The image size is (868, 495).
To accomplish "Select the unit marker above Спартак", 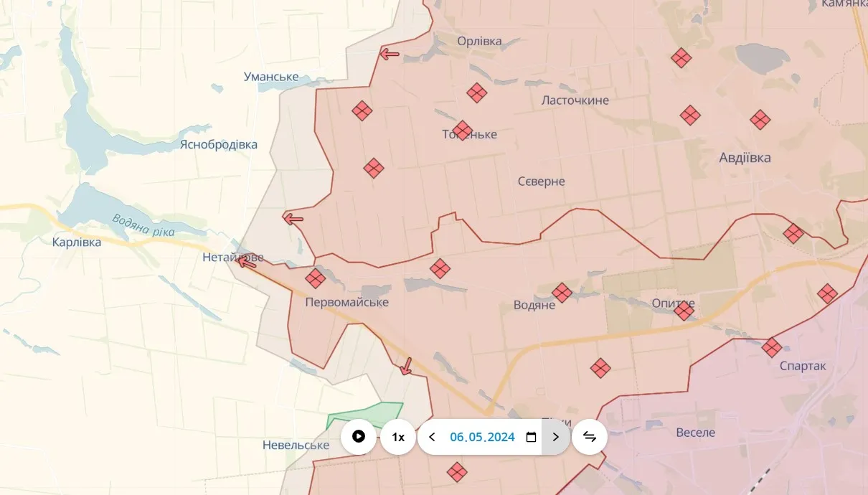I will [772, 348].
